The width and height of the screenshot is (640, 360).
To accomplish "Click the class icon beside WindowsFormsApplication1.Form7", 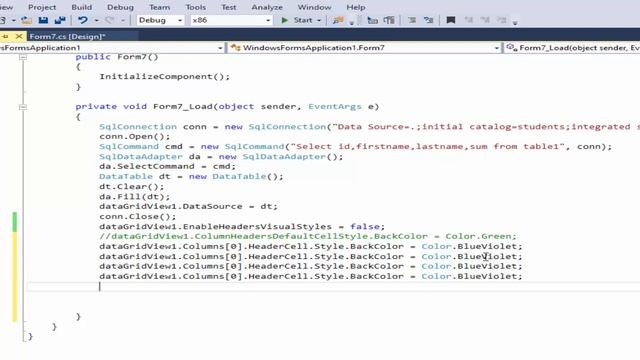I will click(x=235, y=48).
